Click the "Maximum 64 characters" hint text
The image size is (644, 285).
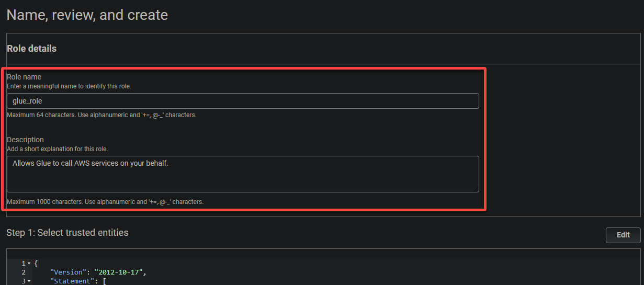[101, 115]
